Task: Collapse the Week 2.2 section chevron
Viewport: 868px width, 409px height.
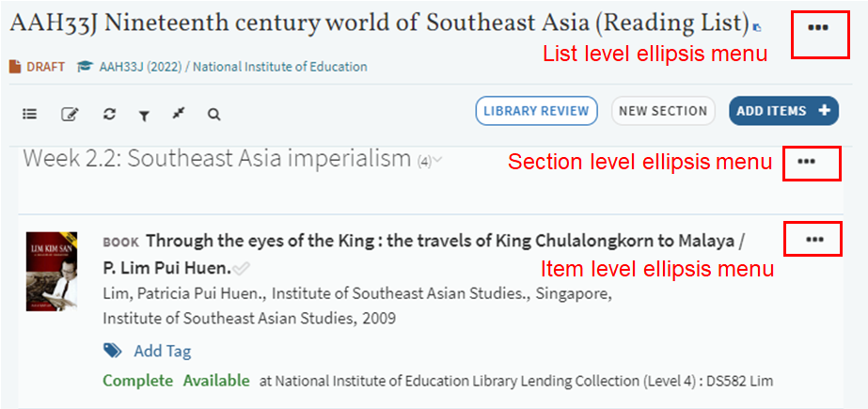Action: [x=438, y=159]
